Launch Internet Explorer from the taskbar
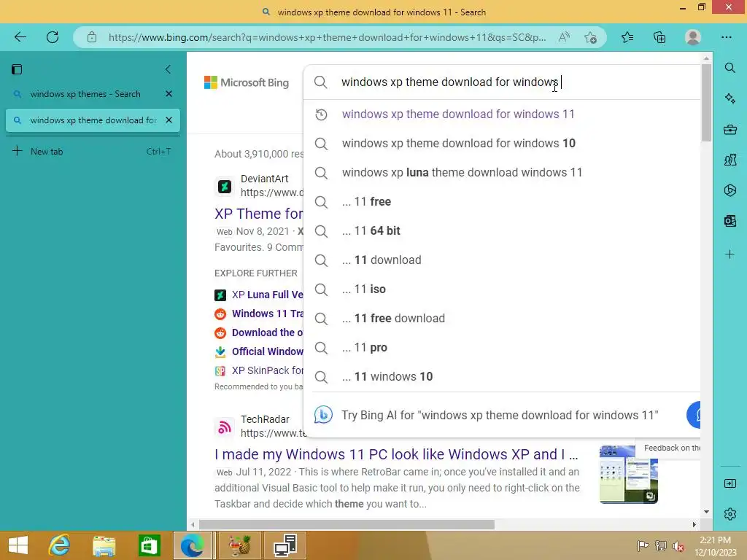Screen dimensions: 747x560 click(x=60, y=545)
